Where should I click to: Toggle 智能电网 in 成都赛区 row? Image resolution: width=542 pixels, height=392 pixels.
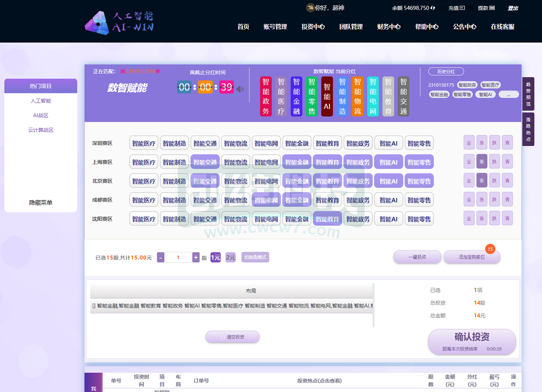coord(266,200)
